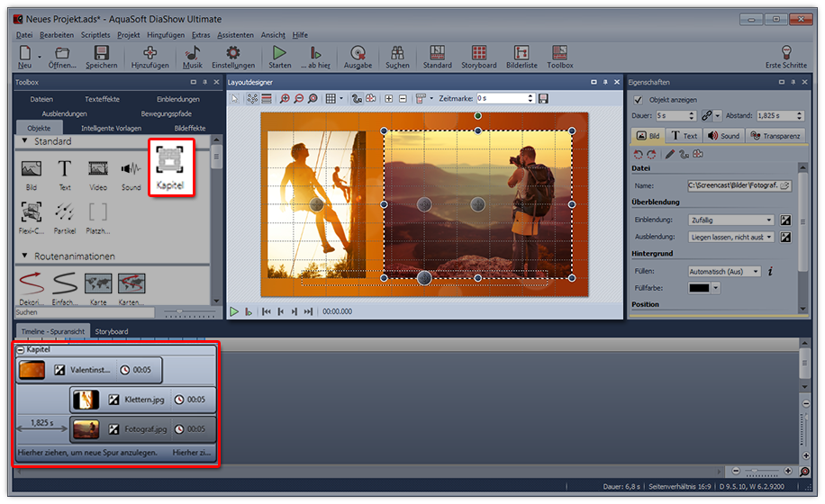
Task: Switch to the Storyboard tab
Action: tap(112, 331)
